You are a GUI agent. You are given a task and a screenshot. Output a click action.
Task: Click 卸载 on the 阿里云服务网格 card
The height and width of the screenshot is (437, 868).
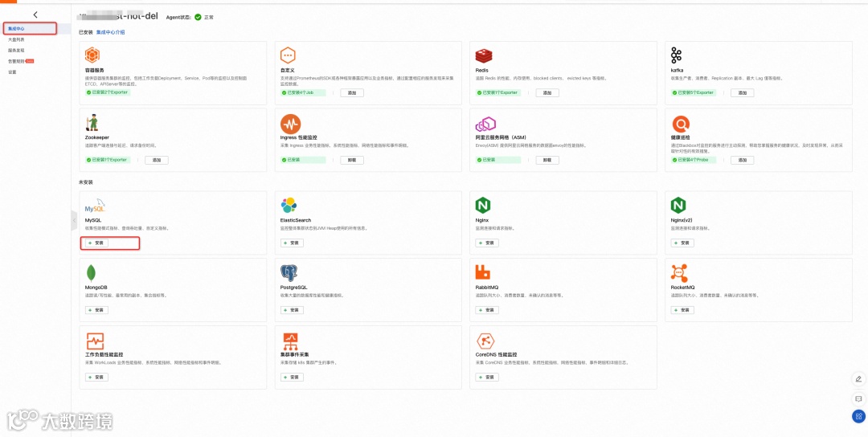coord(547,160)
